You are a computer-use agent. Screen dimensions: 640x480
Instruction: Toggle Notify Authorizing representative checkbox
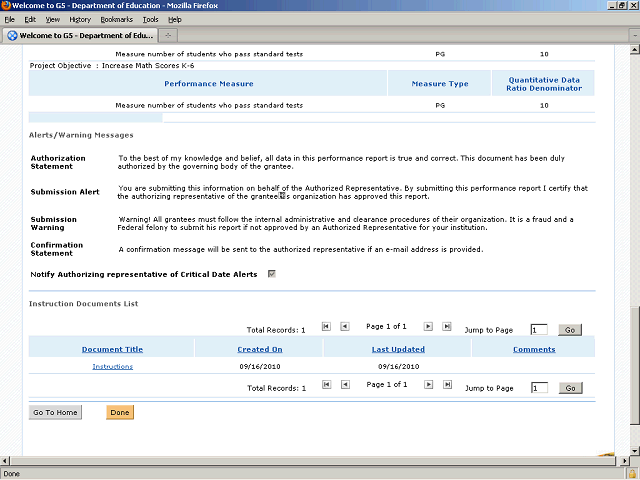point(272,274)
